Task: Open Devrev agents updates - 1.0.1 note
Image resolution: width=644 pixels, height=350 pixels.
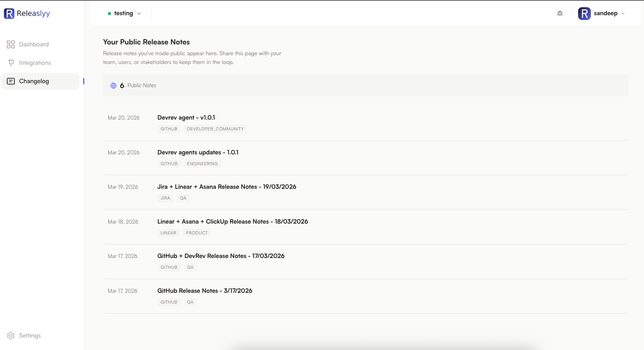Action: point(198,152)
